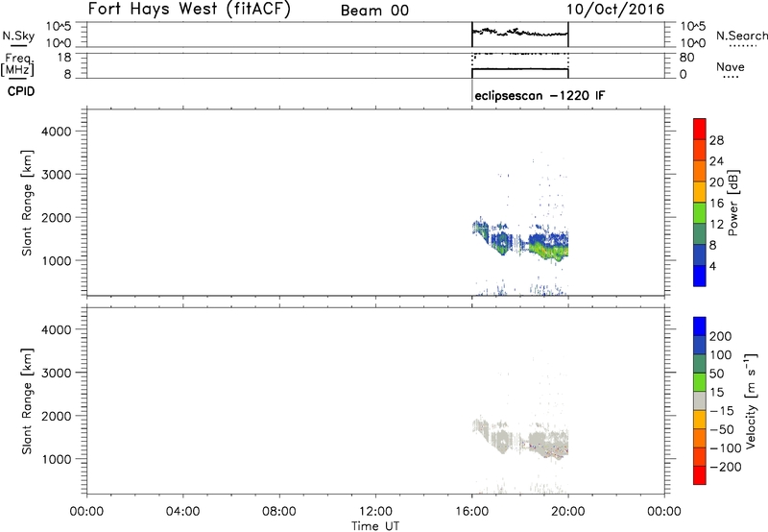Image resolution: width=768 pixels, height=532 pixels.
Task: Click the Time UT axis label
Action: point(375,525)
